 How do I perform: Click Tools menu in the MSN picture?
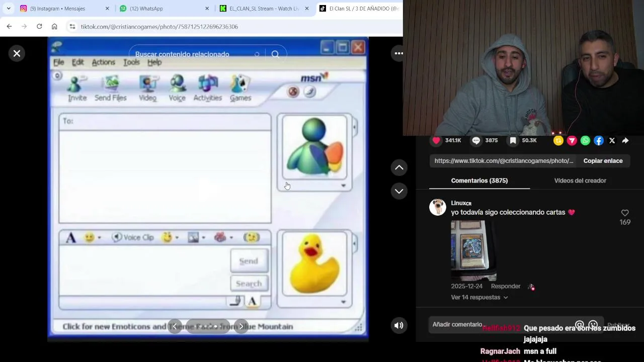tap(131, 62)
